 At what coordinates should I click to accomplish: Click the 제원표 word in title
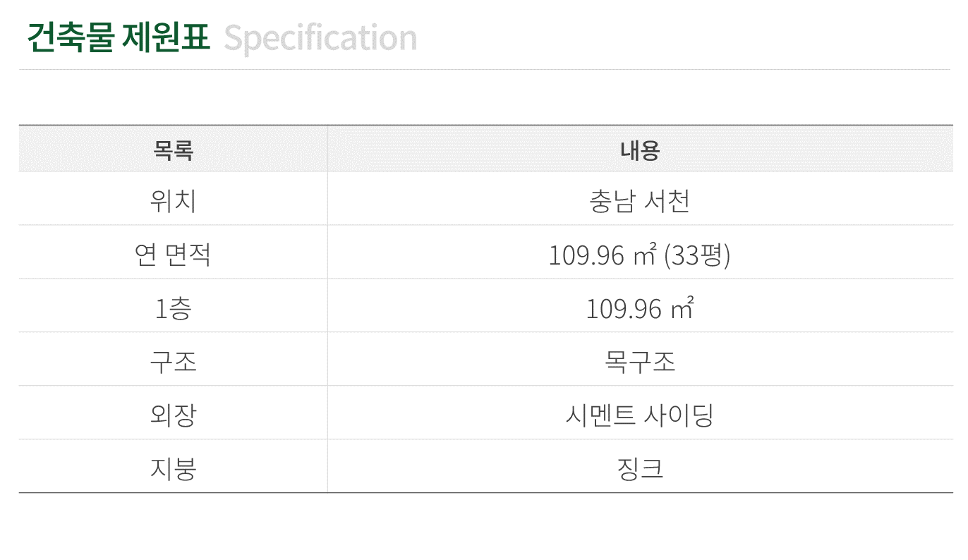pyautogui.click(x=165, y=37)
